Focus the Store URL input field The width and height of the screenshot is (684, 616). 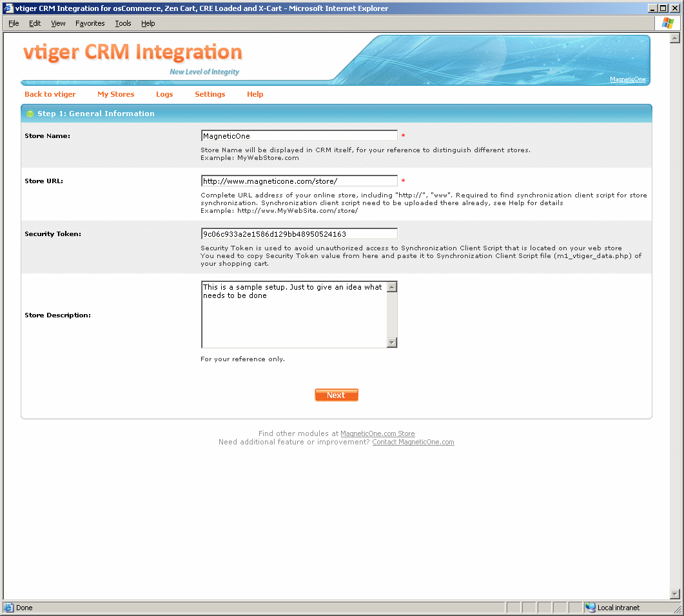click(299, 181)
